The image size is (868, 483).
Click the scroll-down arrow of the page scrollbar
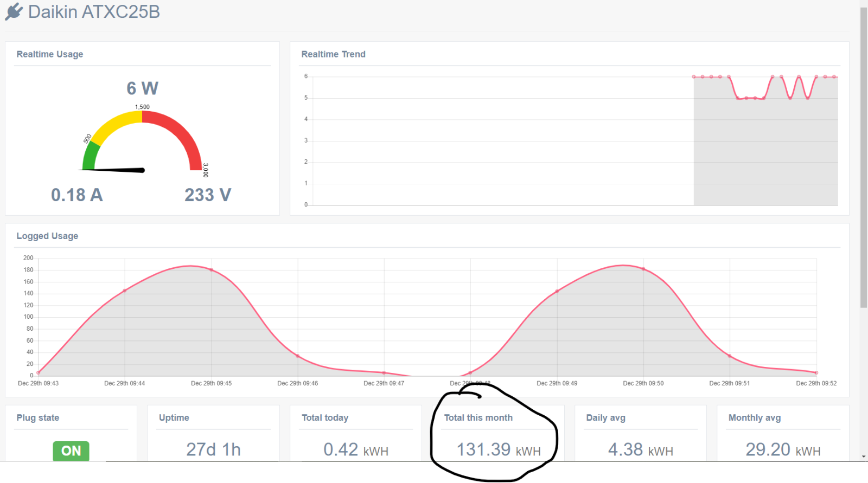coord(864,457)
